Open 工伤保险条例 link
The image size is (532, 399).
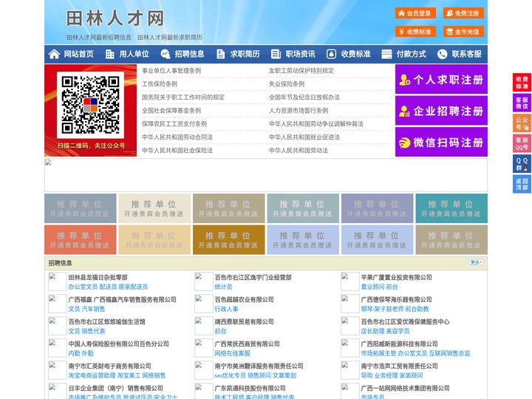(x=160, y=83)
